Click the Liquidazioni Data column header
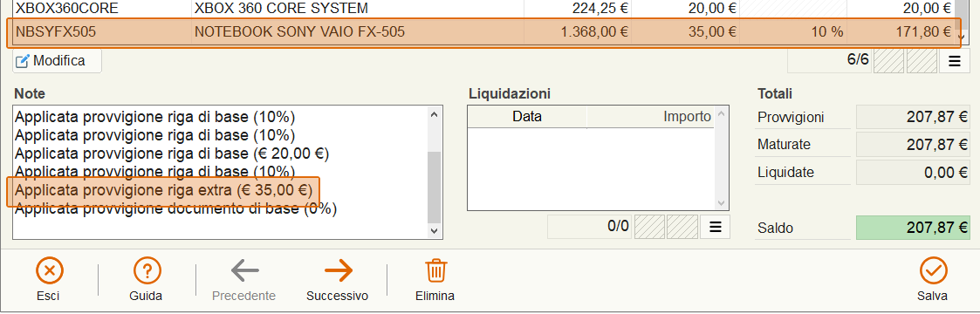The height and width of the screenshot is (314, 980). tap(527, 117)
